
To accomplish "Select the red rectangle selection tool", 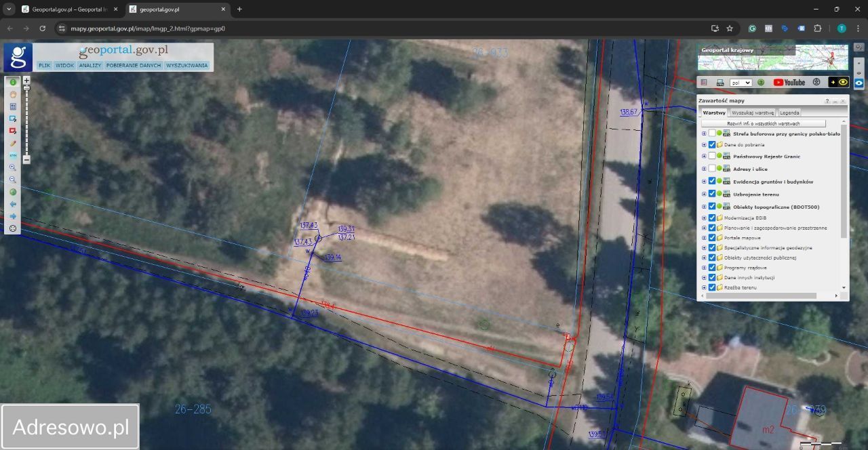I will pos(13,131).
